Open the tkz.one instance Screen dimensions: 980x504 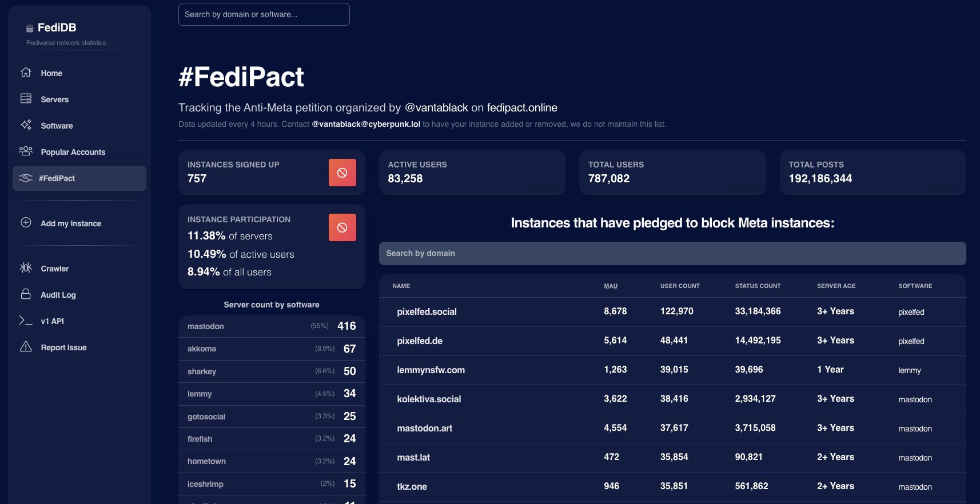point(412,487)
